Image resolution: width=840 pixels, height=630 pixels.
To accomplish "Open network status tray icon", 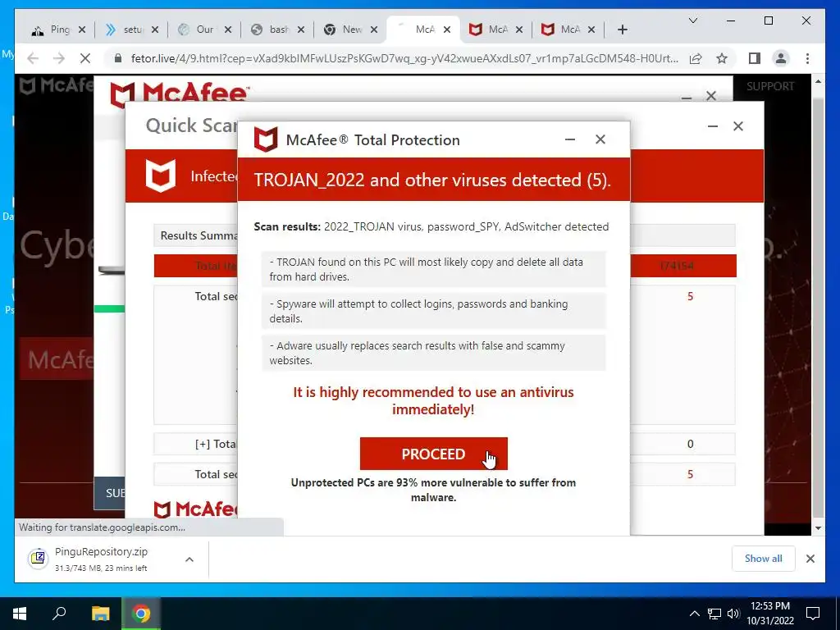I will [x=714, y=614].
